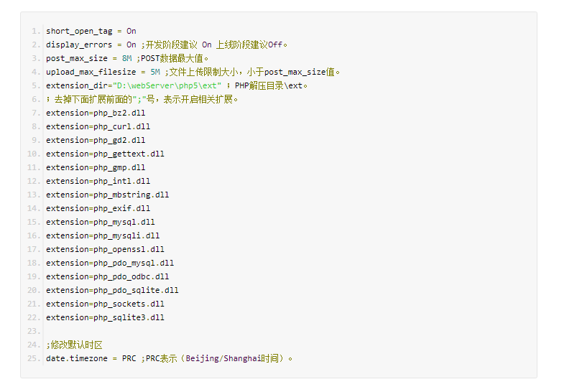The width and height of the screenshot is (582, 392).
Task: Click line number 25 in gutter
Action: click(34, 358)
